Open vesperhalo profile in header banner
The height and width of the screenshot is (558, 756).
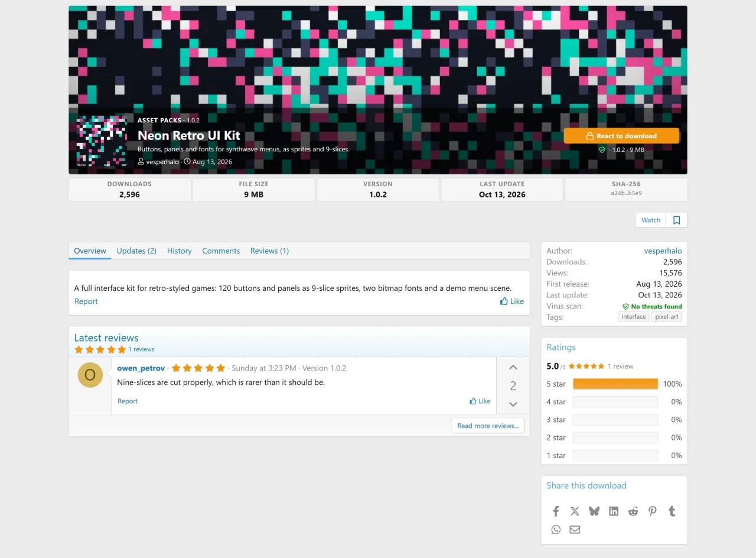coord(162,161)
